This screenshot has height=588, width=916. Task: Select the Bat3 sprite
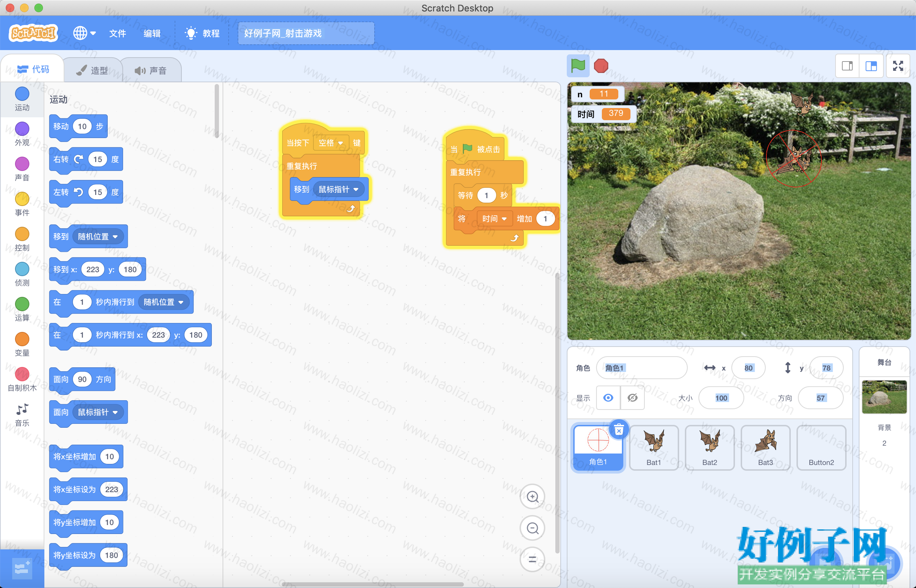click(765, 448)
